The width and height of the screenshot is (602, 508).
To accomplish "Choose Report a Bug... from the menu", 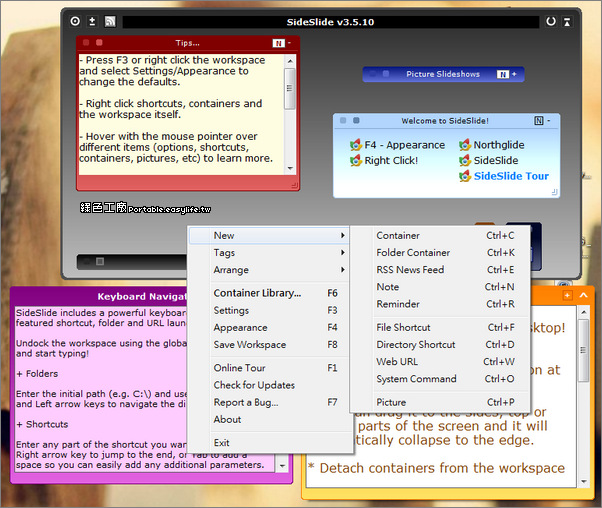I will 269,402.
